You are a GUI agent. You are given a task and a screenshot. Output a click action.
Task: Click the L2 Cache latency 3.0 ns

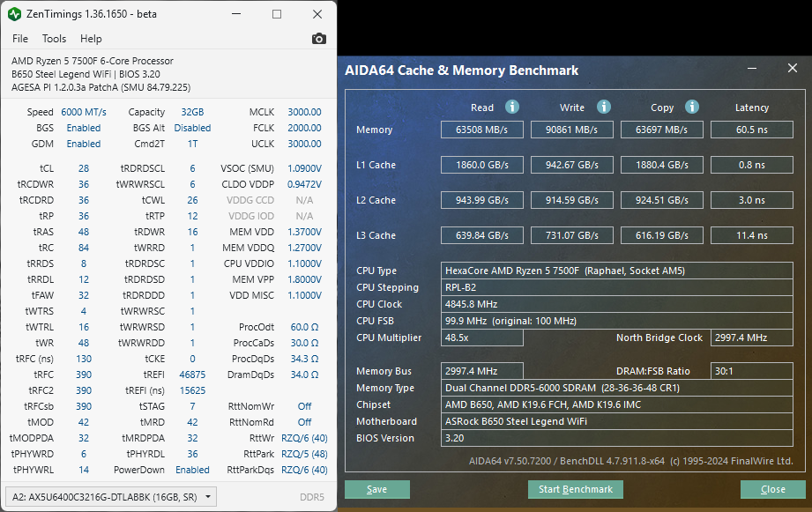click(752, 200)
